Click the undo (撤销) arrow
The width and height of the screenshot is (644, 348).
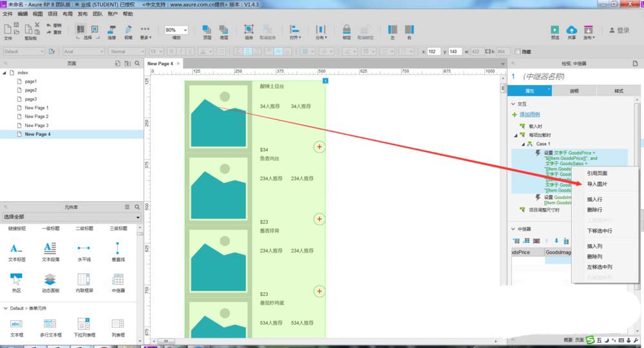coord(49,26)
